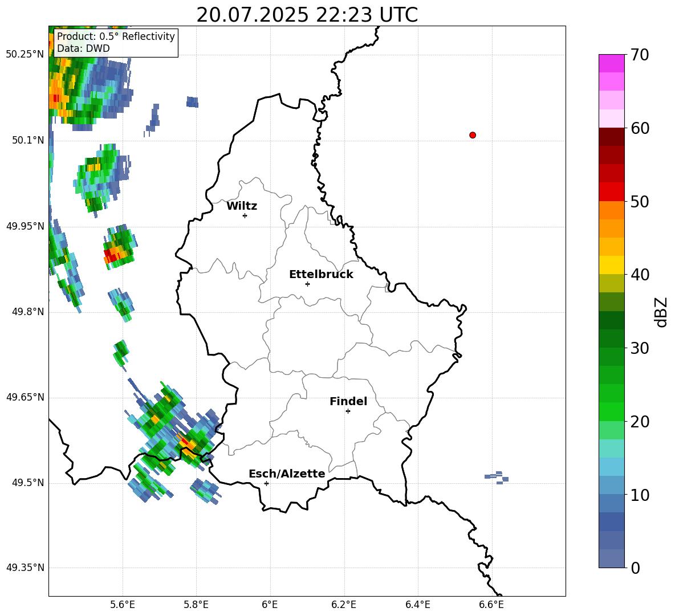675x616 pixels.
Task: Select the Esch/Alzette city label
Action: click(287, 474)
